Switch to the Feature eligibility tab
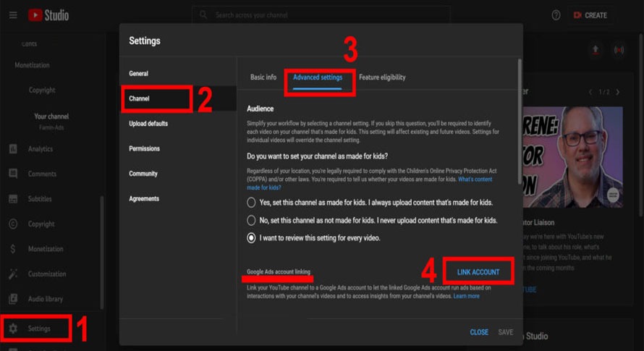The height and width of the screenshot is (351, 644). (382, 77)
